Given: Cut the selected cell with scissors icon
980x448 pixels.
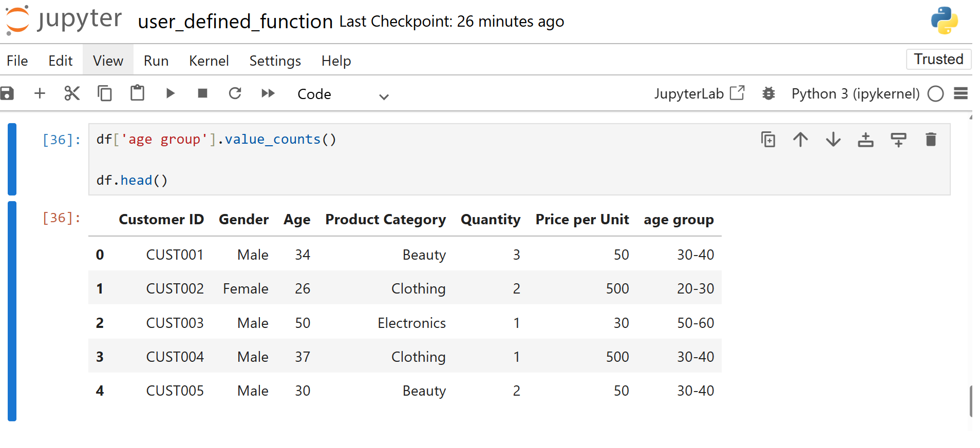Looking at the screenshot, I should (x=72, y=93).
